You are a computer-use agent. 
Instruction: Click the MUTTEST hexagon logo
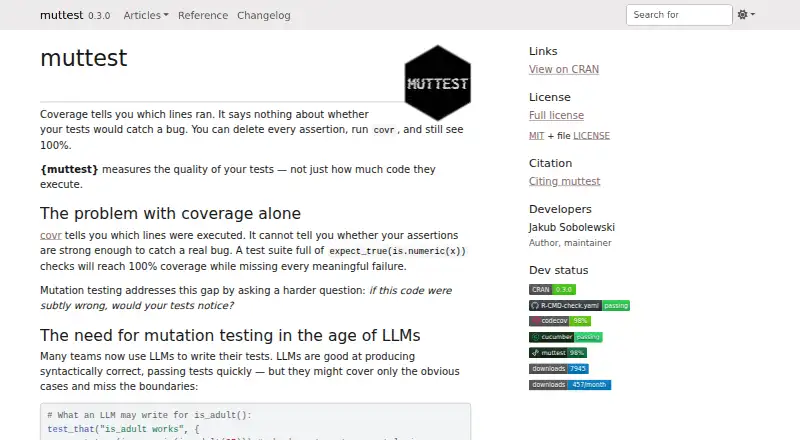[438, 83]
